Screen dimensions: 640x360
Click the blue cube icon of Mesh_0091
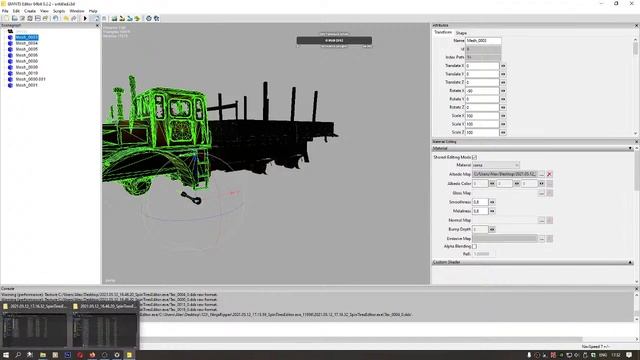(x=11, y=85)
